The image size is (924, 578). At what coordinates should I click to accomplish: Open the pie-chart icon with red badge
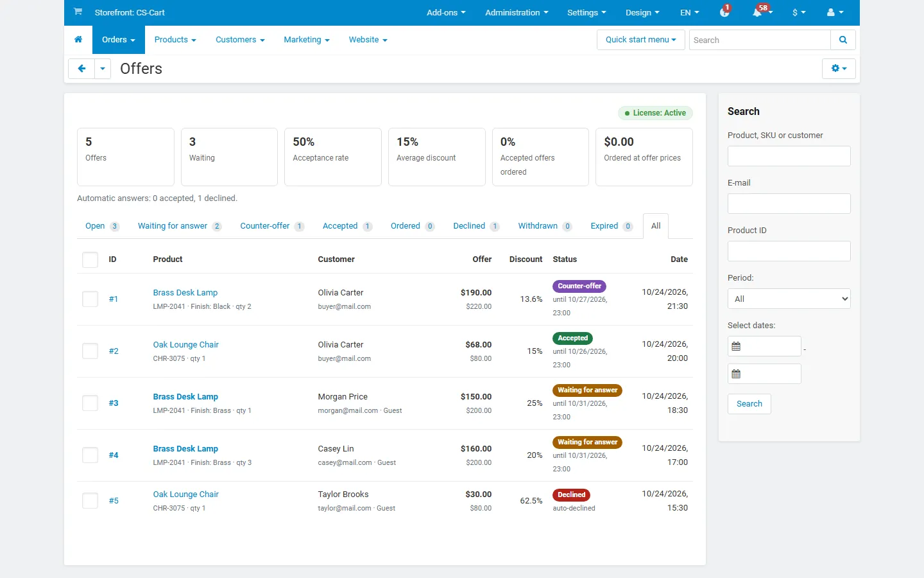(725, 12)
